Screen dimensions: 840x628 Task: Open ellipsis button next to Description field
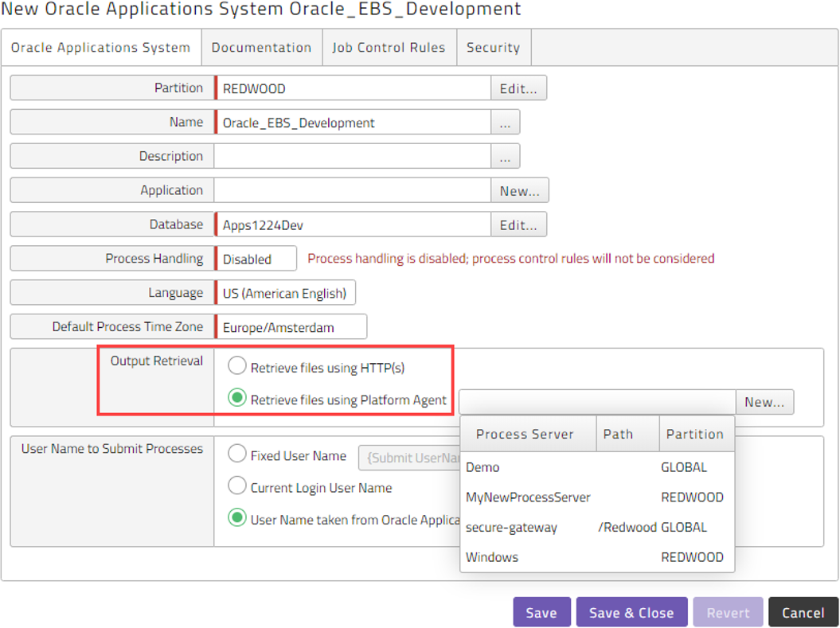[505, 157]
